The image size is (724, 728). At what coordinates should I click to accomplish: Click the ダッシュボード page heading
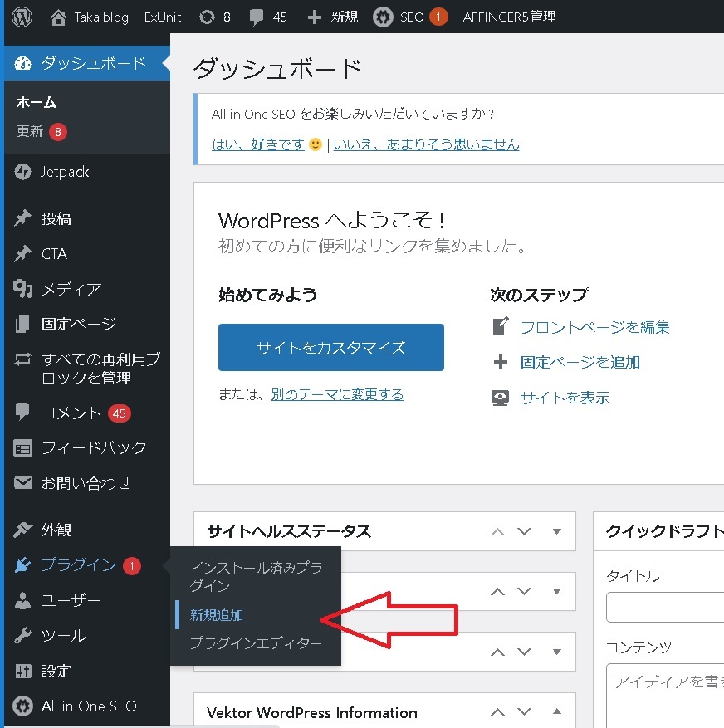tap(277, 69)
